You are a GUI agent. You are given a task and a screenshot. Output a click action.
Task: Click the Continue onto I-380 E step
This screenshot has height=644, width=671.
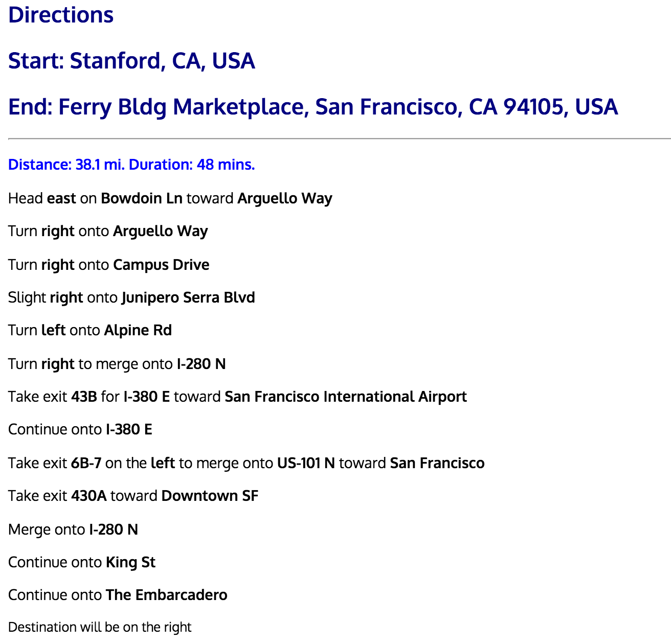coord(80,429)
